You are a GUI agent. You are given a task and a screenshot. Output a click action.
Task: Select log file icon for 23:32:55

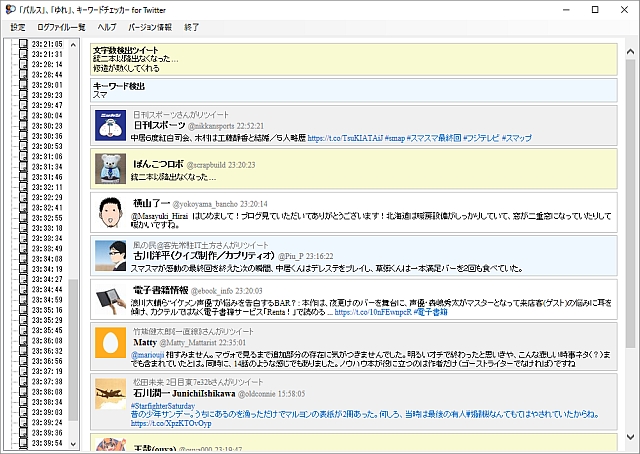point(23,218)
